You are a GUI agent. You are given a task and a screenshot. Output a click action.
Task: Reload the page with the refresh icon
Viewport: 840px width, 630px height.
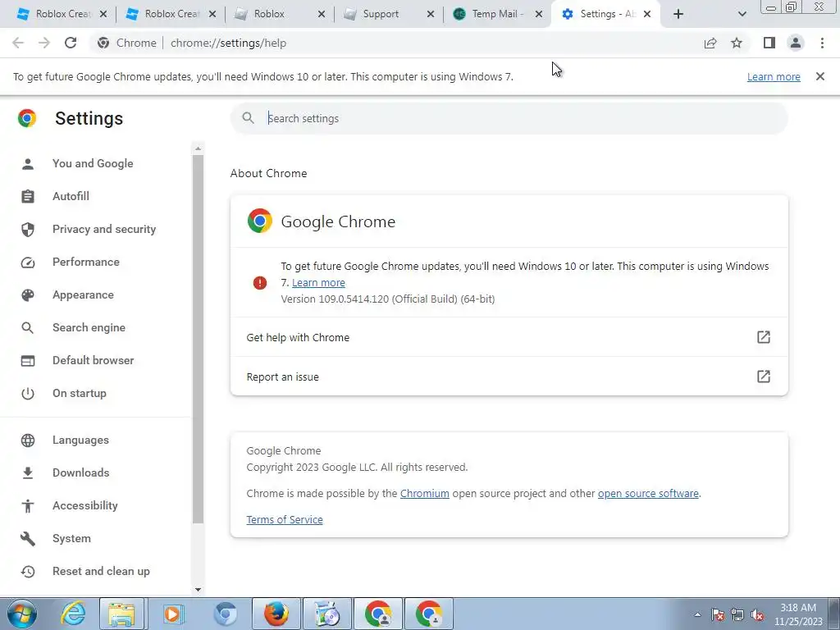[x=71, y=43]
